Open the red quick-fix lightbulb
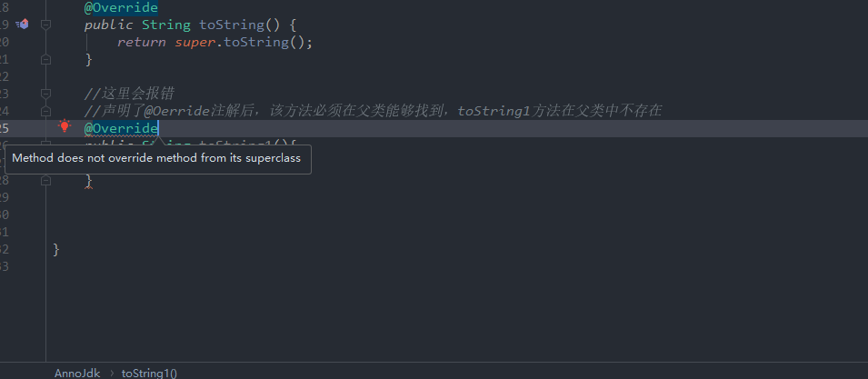 65,127
